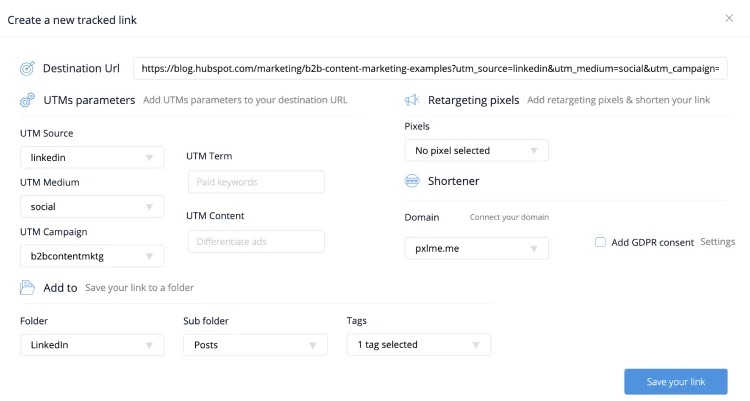Focus the Destination Url input field

(x=430, y=69)
